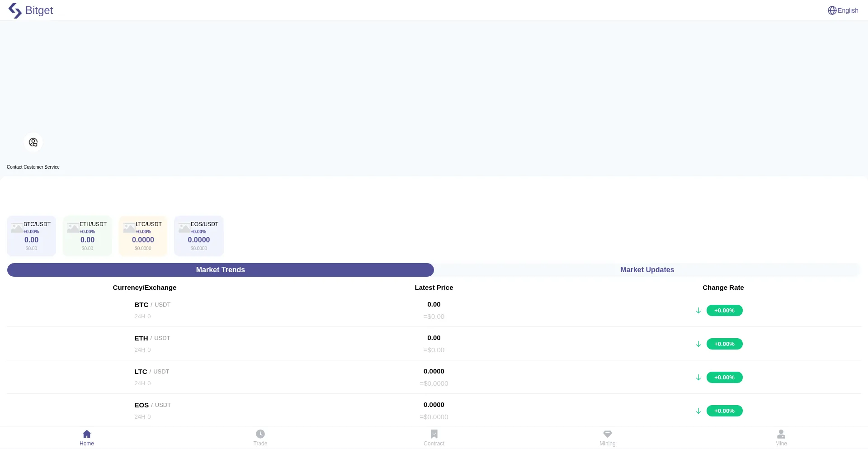
Task: Switch to the Market Updates tab
Action: tap(647, 270)
